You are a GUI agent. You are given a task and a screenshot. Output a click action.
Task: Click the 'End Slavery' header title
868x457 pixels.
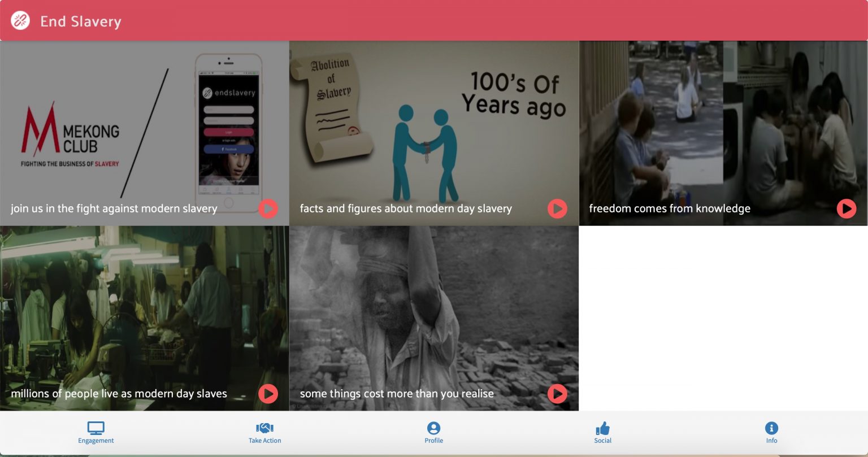click(81, 21)
